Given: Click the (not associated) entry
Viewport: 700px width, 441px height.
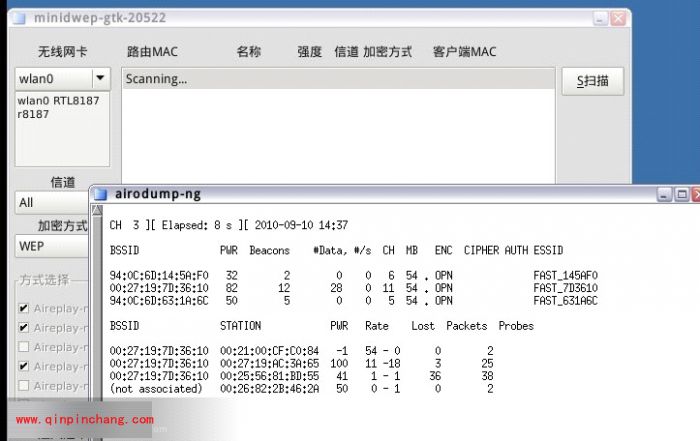Looking at the screenshot, I should (156, 389).
